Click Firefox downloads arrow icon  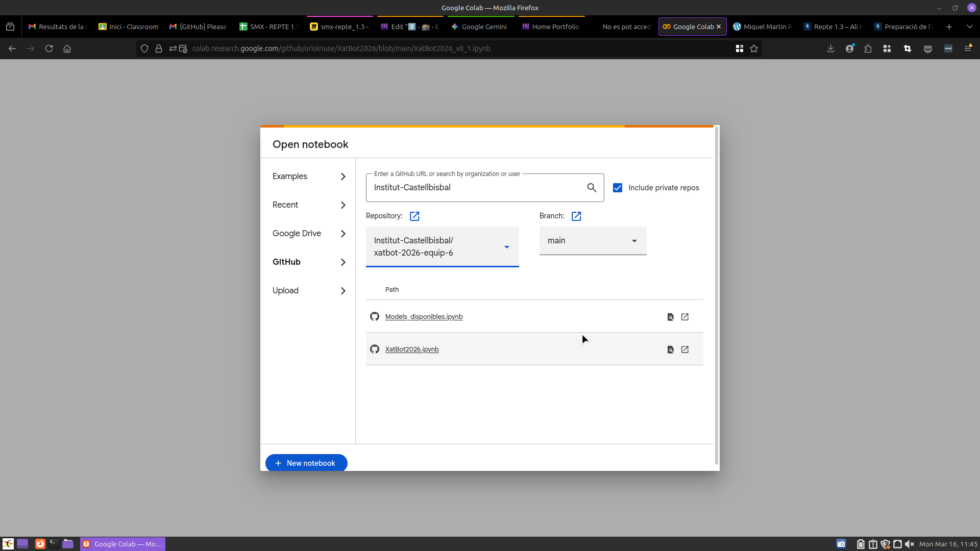click(830, 48)
